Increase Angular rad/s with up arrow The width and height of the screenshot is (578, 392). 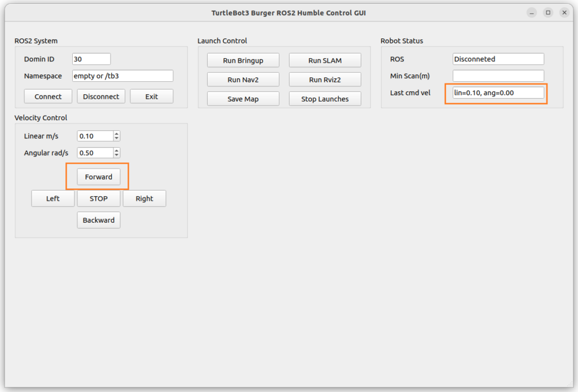116,151
